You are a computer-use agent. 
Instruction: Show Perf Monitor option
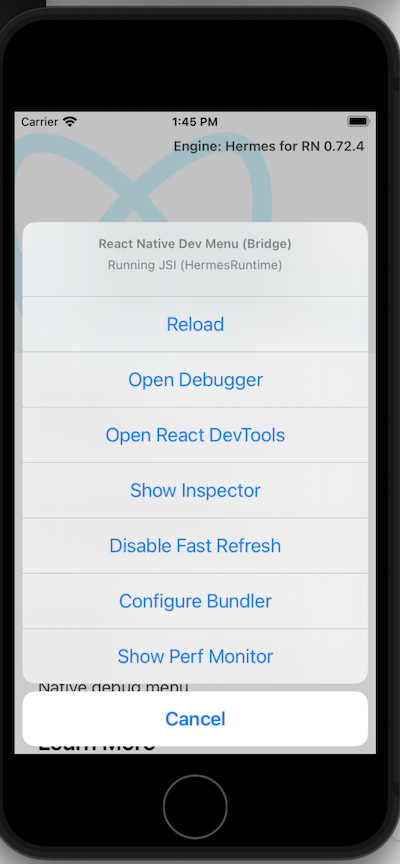pyautogui.click(x=195, y=656)
